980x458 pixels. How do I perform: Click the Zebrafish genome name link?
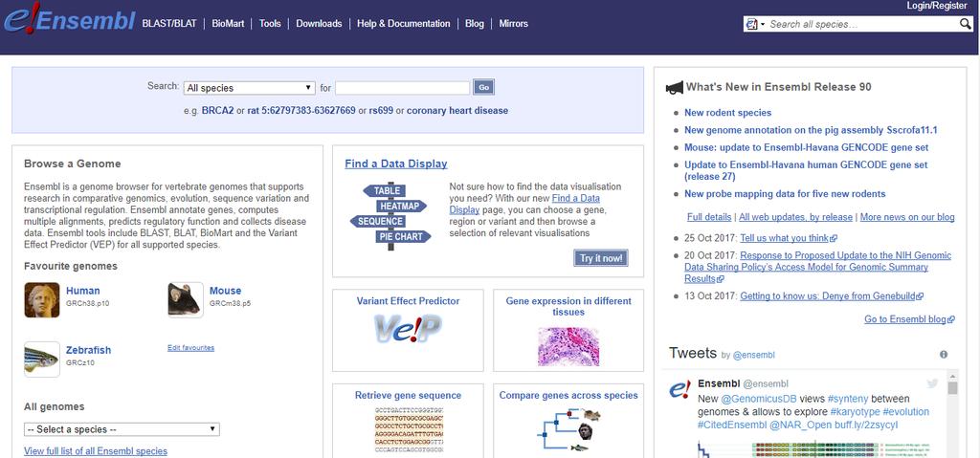(89, 350)
